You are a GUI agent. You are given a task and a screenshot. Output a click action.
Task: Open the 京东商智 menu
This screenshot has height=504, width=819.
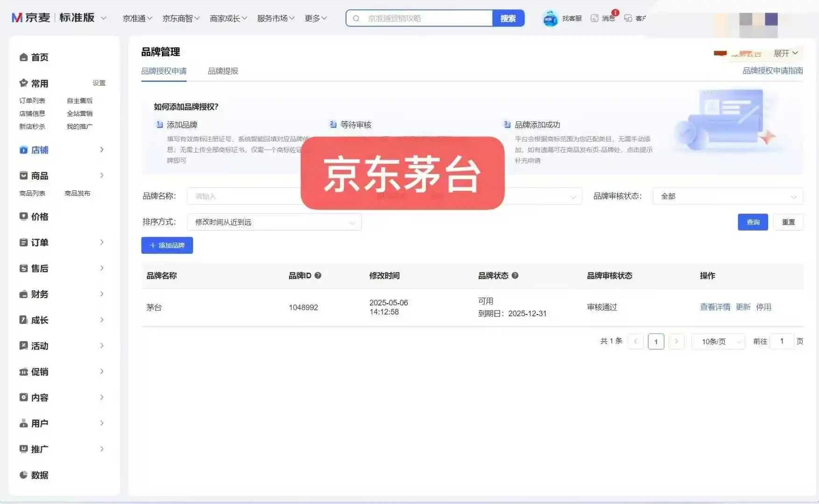click(181, 18)
